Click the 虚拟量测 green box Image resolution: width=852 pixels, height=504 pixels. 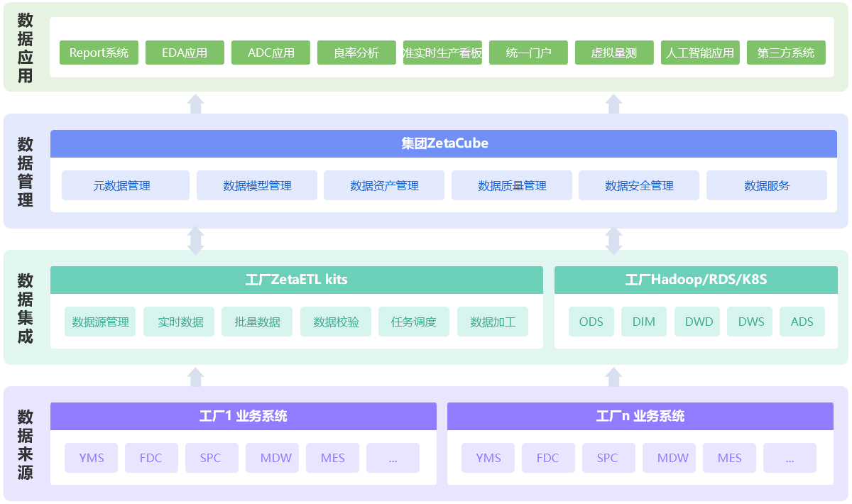pyautogui.click(x=613, y=53)
